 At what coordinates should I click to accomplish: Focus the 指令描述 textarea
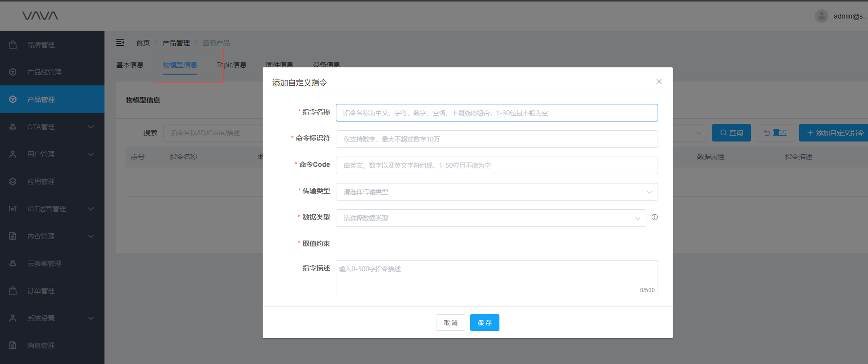click(x=496, y=277)
